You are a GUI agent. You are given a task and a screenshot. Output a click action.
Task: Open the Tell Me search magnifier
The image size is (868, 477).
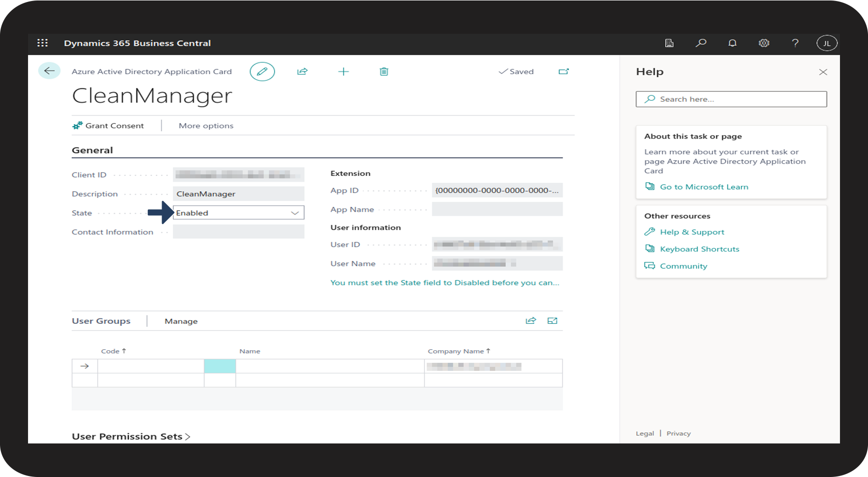[701, 43]
